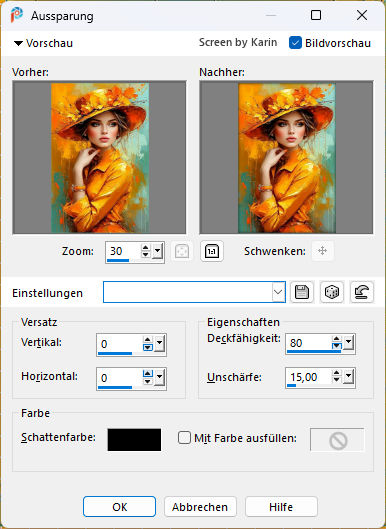Open help via Hilfe button
Viewport: 386px width, 529px height.
[281, 507]
